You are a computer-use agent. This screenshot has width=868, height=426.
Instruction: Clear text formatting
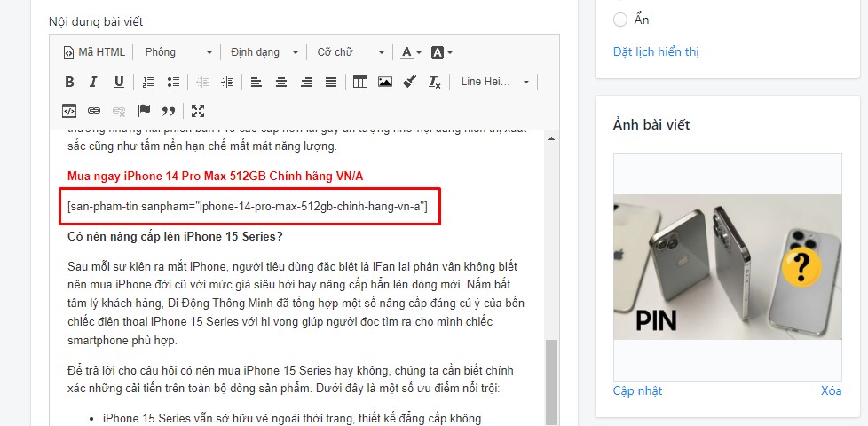point(435,82)
